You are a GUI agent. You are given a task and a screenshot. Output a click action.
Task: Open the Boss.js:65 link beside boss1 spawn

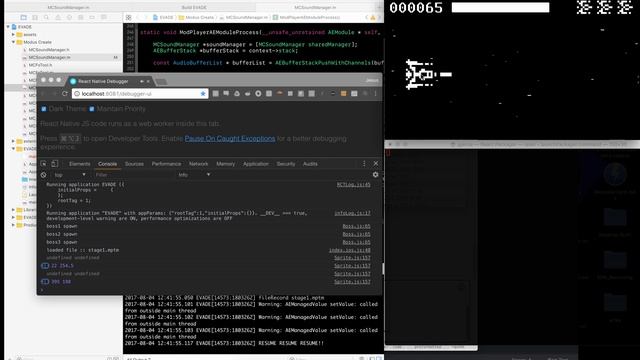(x=356, y=226)
